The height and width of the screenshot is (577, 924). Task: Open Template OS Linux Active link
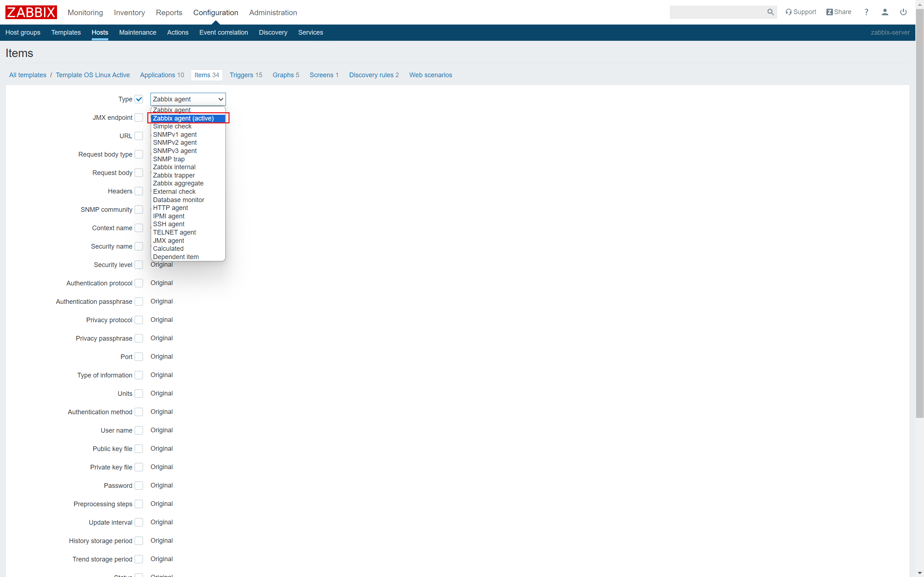(93, 75)
